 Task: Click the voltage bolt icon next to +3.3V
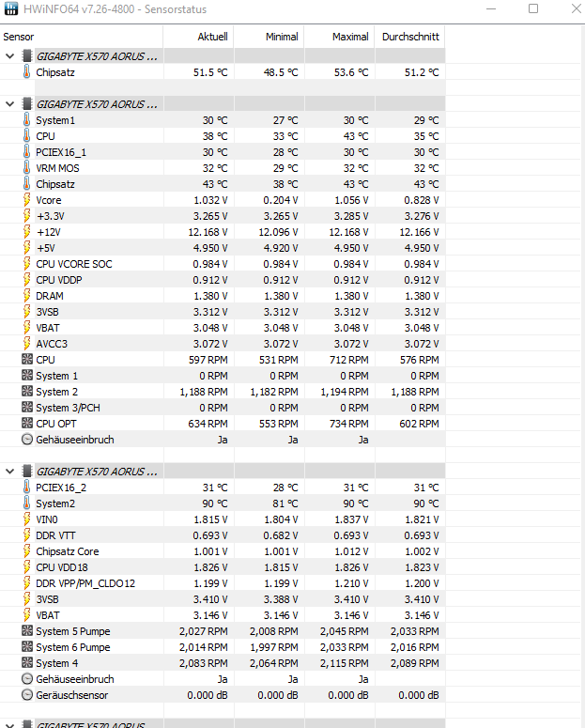pos(27,216)
